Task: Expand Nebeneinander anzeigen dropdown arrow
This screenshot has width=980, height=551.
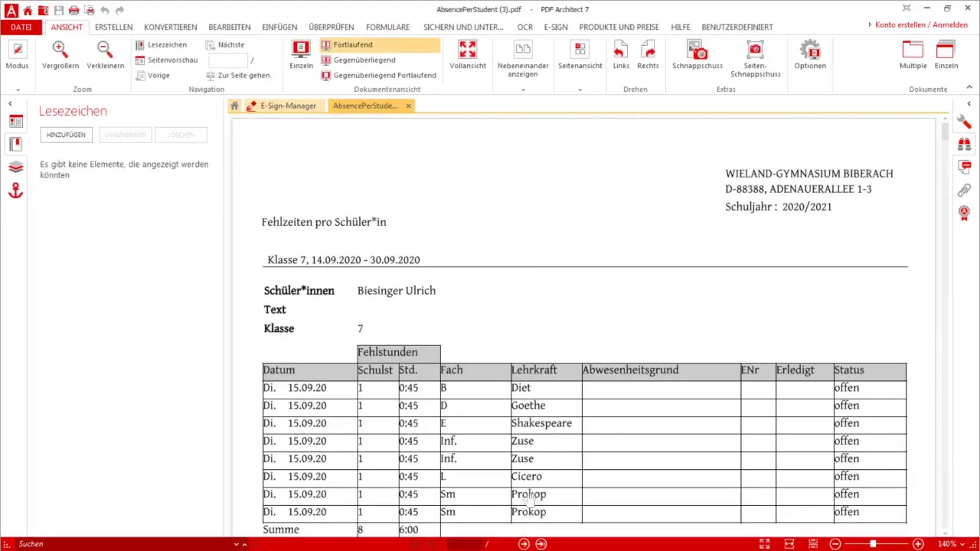Action: pos(523,90)
